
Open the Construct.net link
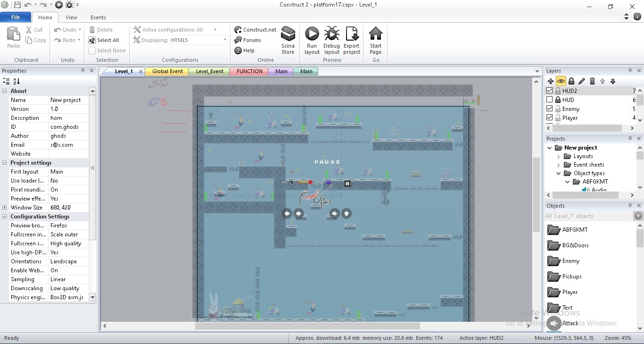pos(256,30)
